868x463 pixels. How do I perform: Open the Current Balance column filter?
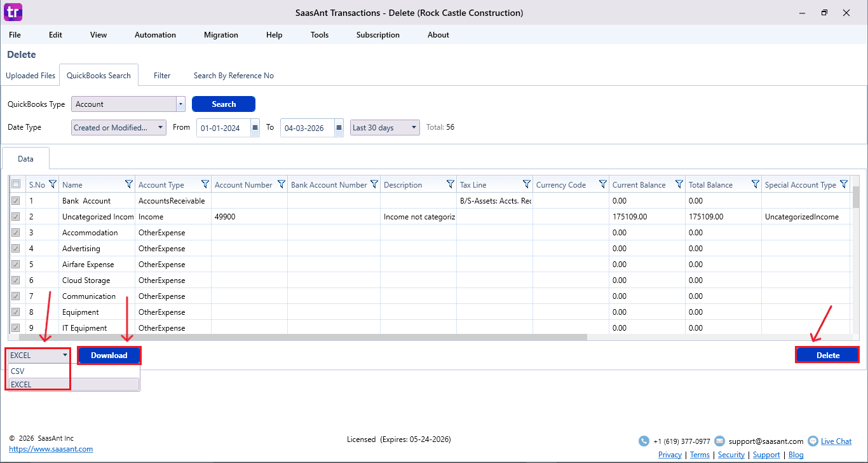click(679, 184)
